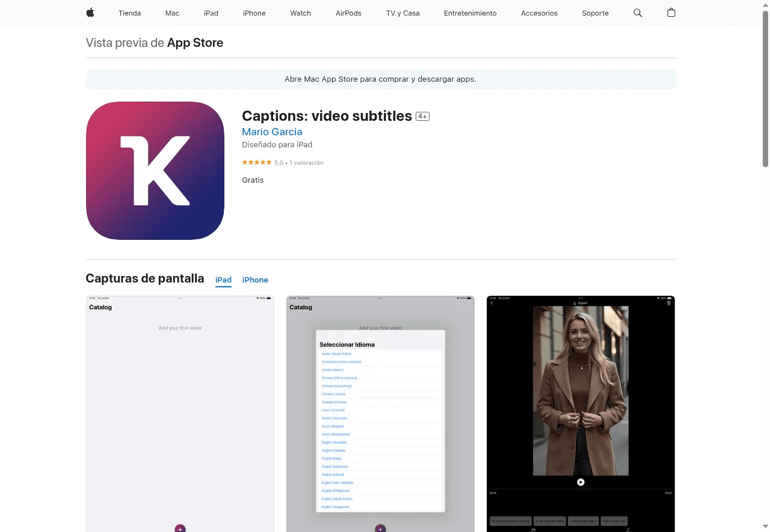The image size is (770, 532).
Task: Click the 4+ age rating badge
Action: point(422,116)
